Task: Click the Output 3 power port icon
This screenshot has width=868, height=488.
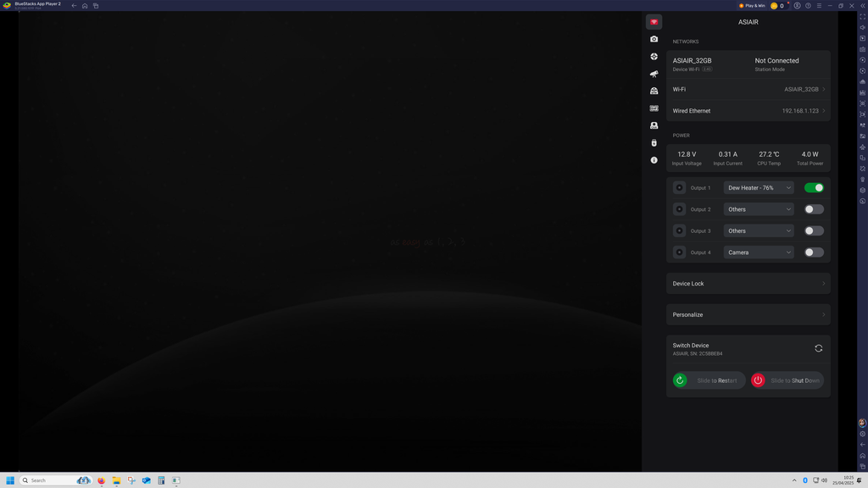Action: click(679, 230)
